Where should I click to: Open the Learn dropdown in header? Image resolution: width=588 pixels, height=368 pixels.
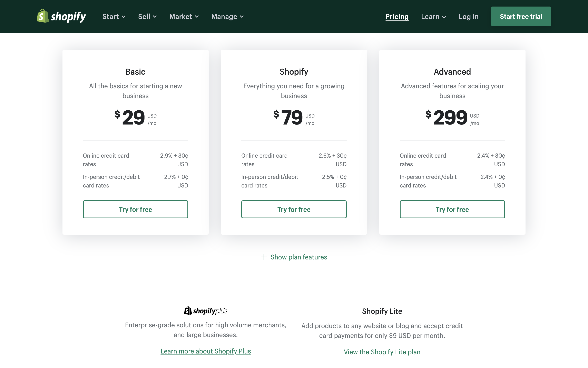(434, 17)
